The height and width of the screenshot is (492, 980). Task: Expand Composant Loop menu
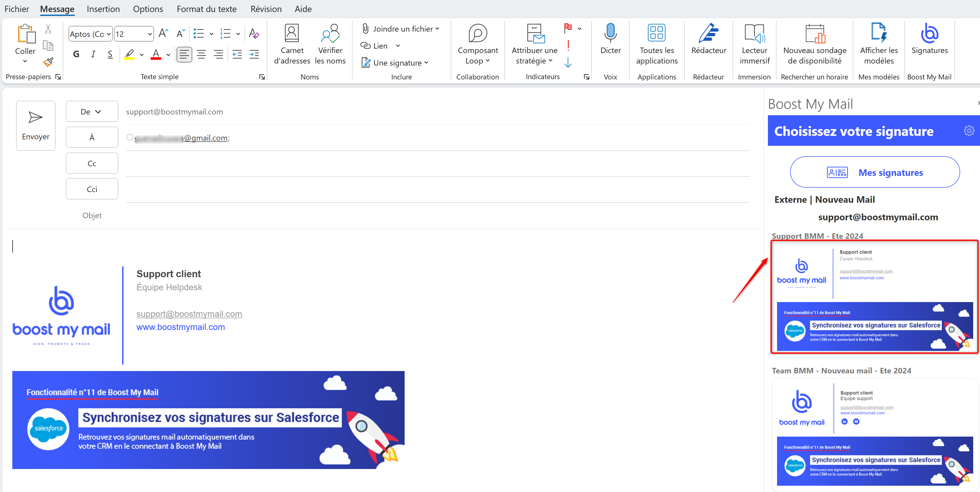[x=477, y=44]
